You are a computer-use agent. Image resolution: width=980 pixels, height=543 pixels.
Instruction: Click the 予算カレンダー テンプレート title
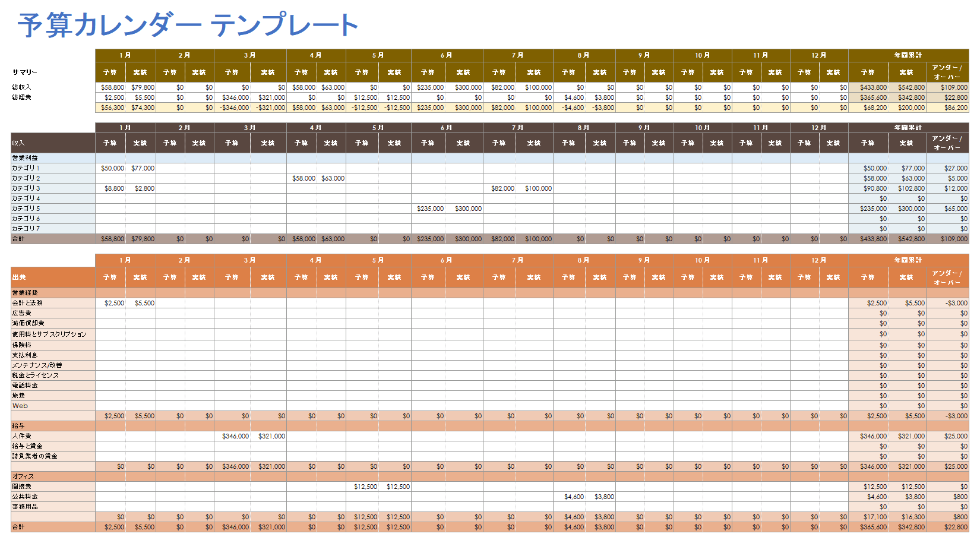188,26
